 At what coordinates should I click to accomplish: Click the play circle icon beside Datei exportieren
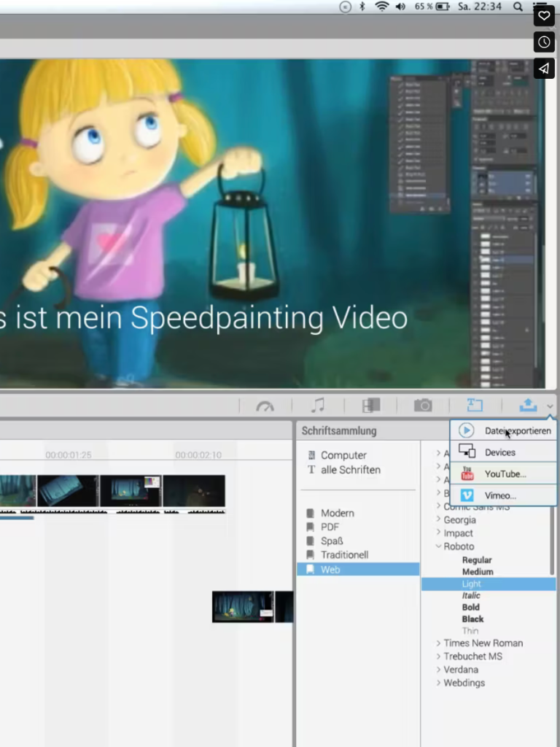(466, 430)
